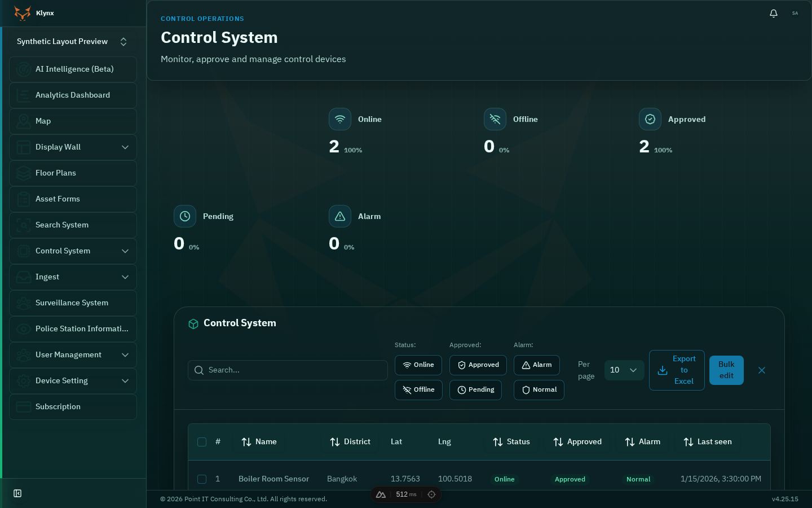This screenshot has width=812, height=508.
Task: Click the Asset Forms clipboard icon
Action: pyautogui.click(x=24, y=199)
